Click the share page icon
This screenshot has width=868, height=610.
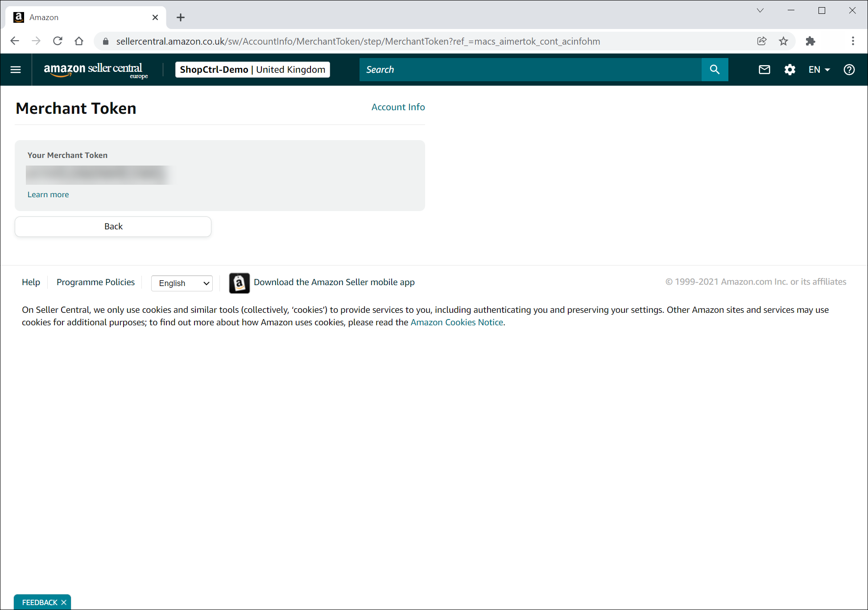[x=762, y=41]
